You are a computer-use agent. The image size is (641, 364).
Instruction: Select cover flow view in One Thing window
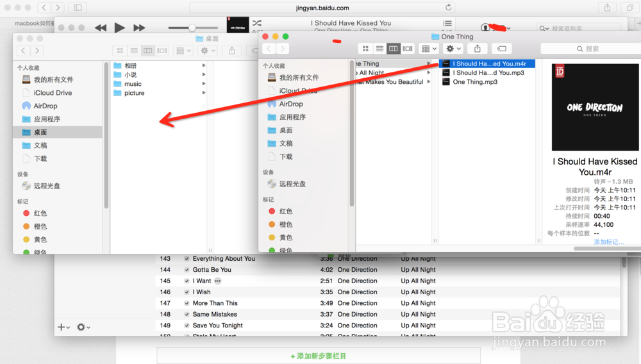tap(408, 49)
